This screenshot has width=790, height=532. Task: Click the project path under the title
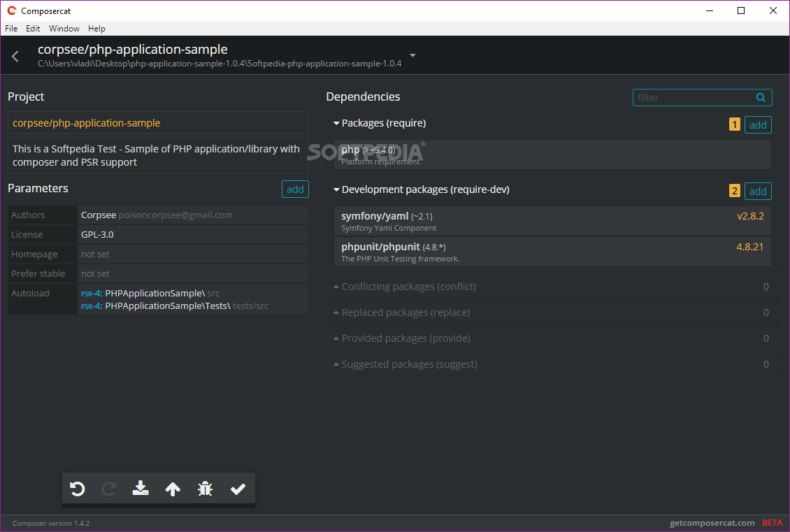pyautogui.click(x=220, y=64)
